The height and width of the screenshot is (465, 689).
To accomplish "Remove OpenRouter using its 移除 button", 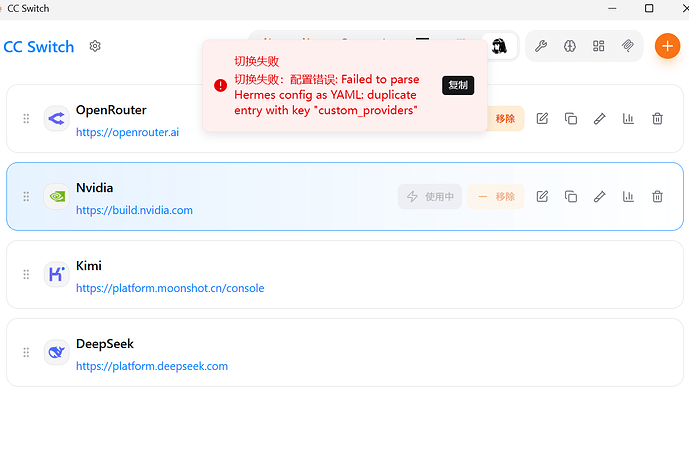I will coord(505,119).
